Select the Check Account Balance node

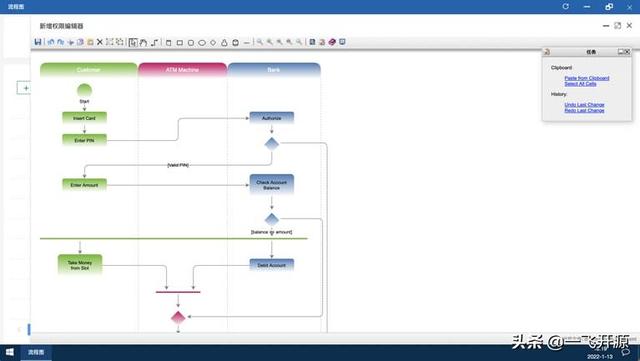271,185
